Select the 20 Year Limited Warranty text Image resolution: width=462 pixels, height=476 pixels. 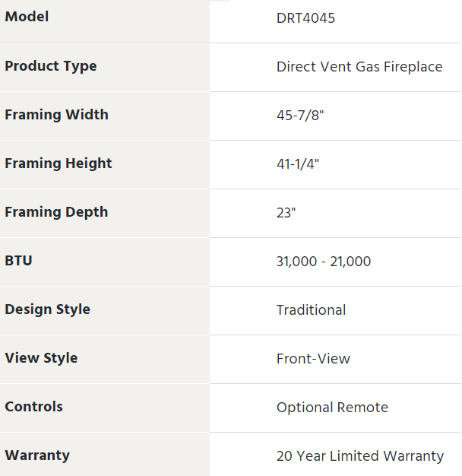pyautogui.click(x=360, y=456)
